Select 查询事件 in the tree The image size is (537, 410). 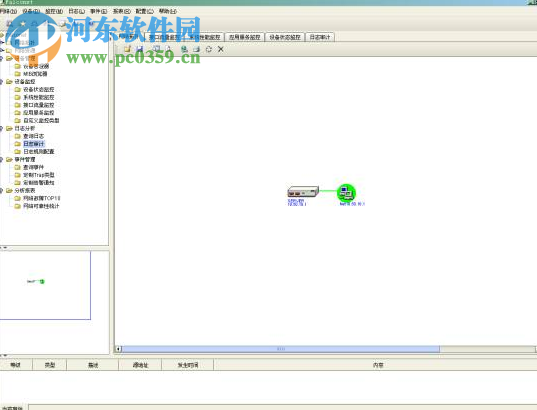coord(34,167)
